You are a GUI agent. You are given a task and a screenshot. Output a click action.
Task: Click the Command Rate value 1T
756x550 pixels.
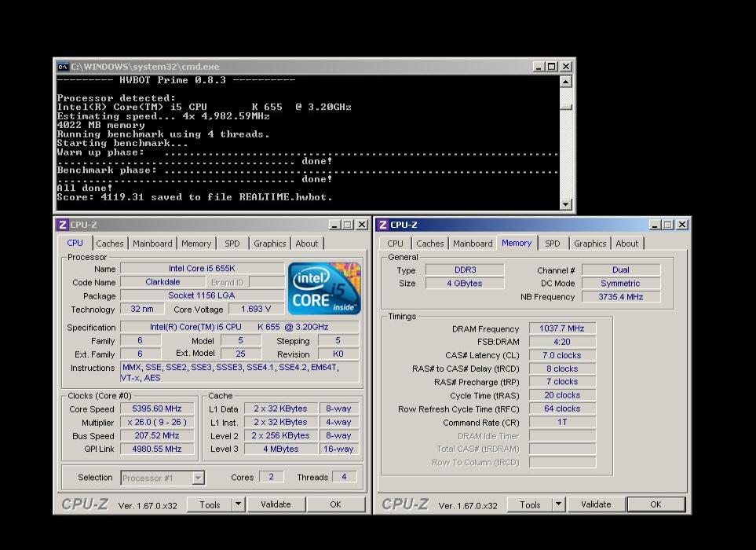point(561,422)
